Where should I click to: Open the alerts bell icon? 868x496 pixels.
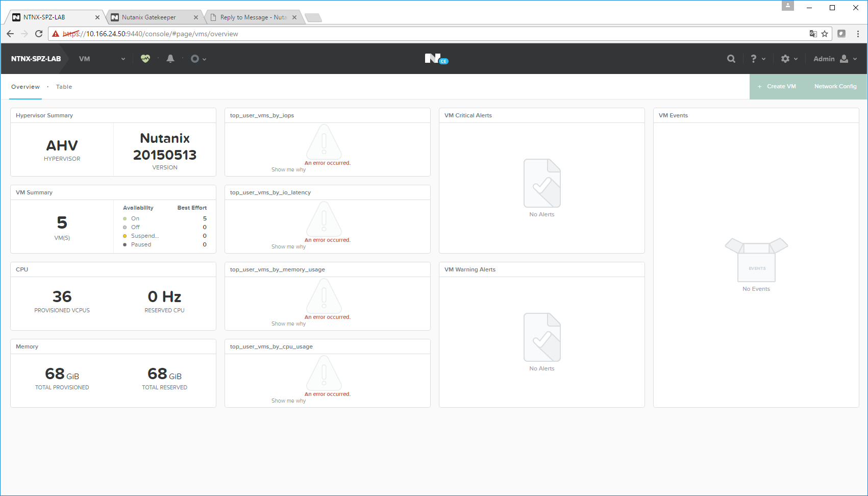(170, 59)
